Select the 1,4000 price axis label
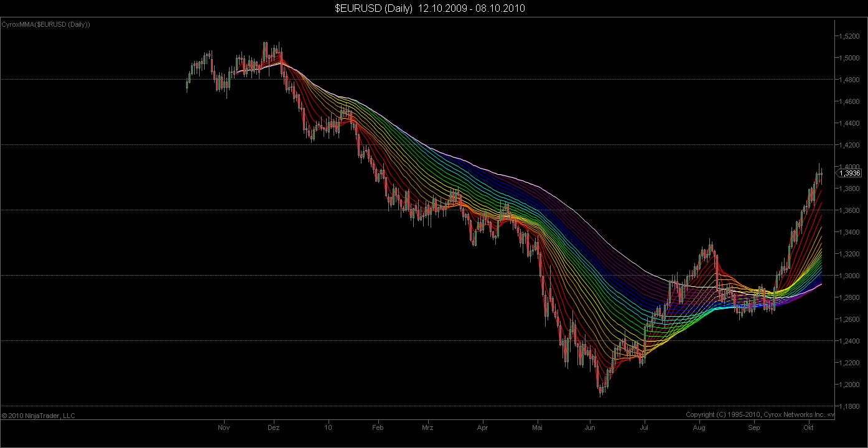This screenshot has height=448, width=868. (x=849, y=167)
